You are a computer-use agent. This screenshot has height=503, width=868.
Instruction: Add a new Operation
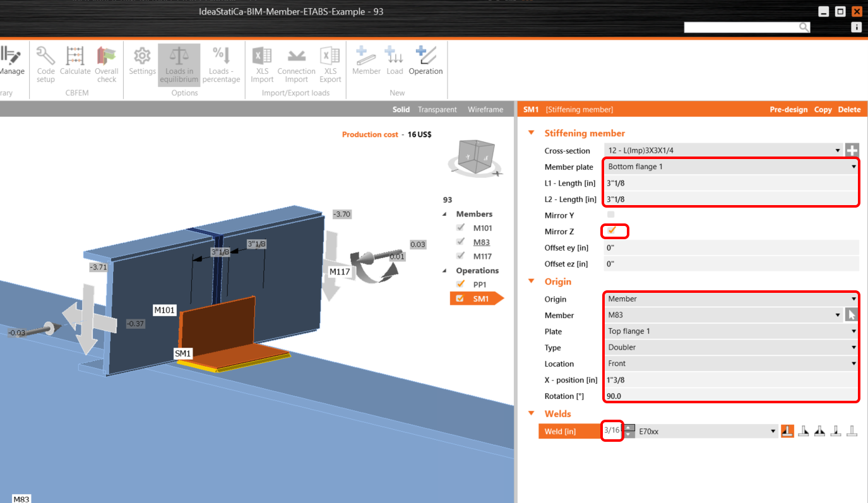425,63
